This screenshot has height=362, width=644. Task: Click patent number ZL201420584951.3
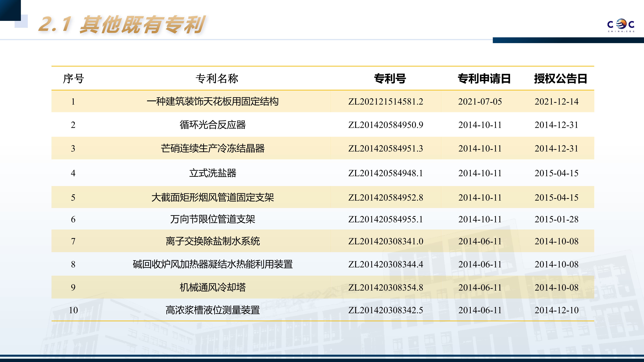click(x=386, y=149)
